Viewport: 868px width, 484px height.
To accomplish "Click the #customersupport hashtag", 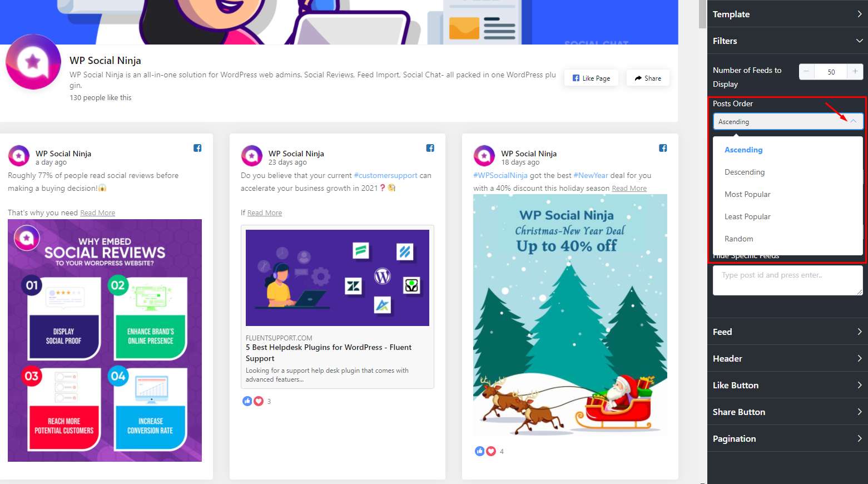I will tap(385, 175).
